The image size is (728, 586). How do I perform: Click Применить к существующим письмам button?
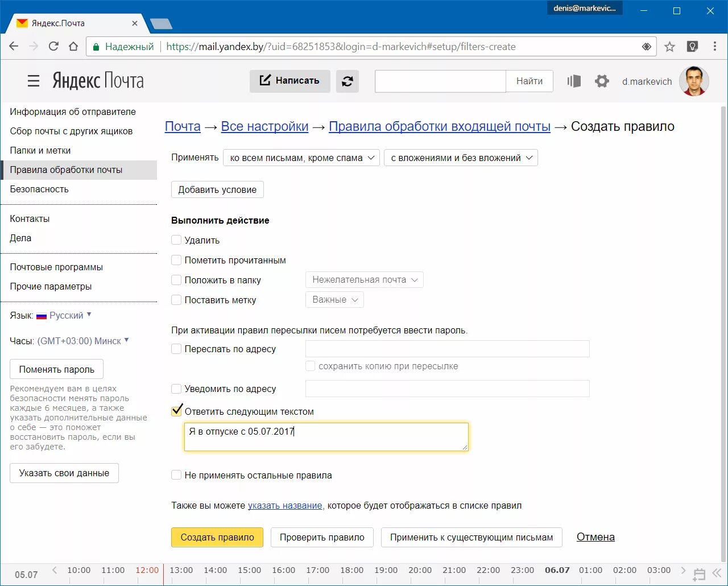(471, 537)
